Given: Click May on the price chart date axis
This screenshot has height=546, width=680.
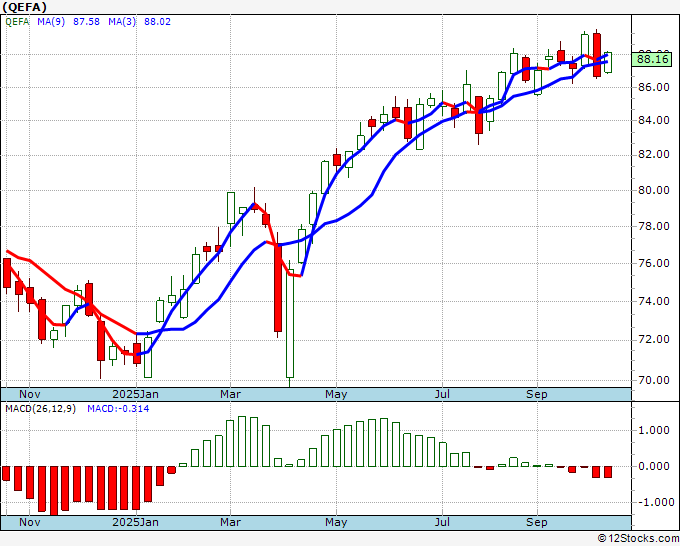Looking at the screenshot, I should tap(336, 394).
